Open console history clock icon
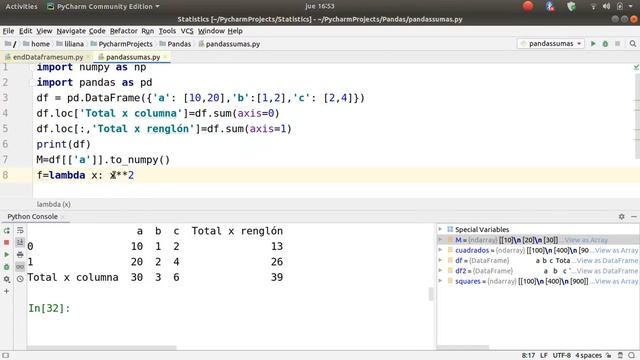640x360 pixels. click(20, 279)
